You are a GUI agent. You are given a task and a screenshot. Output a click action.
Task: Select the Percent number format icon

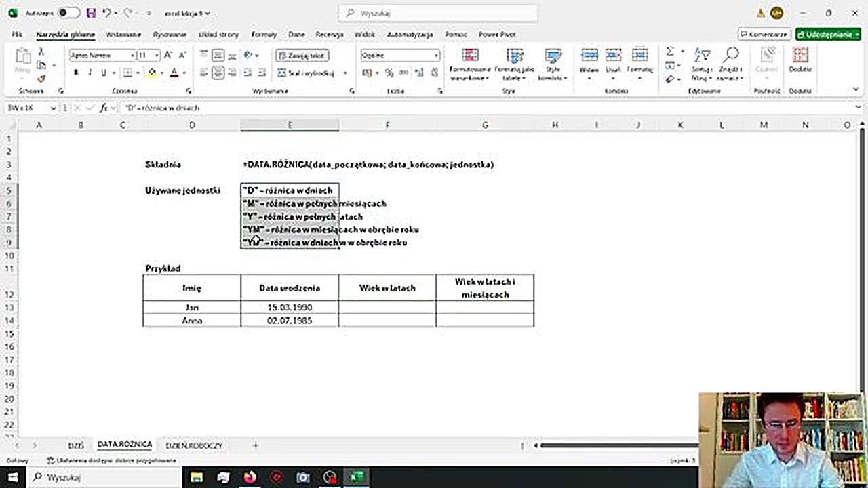[389, 73]
